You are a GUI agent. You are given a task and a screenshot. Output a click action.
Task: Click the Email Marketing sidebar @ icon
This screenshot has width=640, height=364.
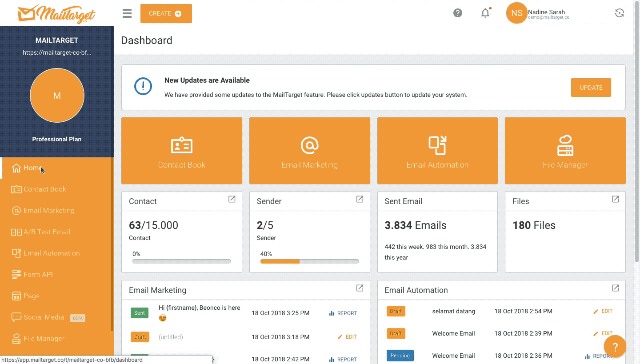coord(16,211)
